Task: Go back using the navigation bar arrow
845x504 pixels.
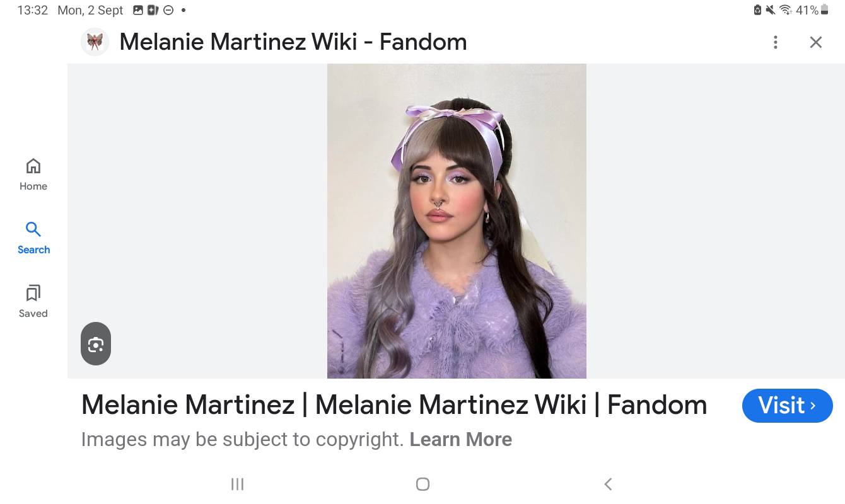Action: [x=608, y=484]
